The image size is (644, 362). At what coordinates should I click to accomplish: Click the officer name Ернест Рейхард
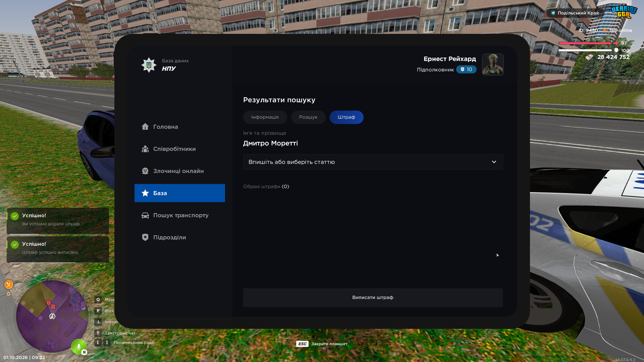(450, 59)
